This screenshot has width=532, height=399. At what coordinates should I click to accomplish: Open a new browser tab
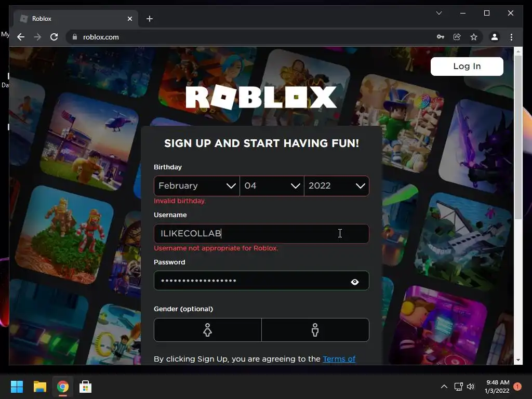[149, 19]
